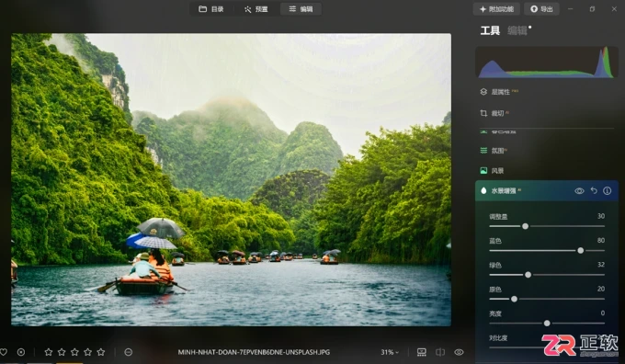This screenshot has width=625, height=364.
Task: Toggle the original preview eye icon
Action: pyautogui.click(x=459, y=352)
